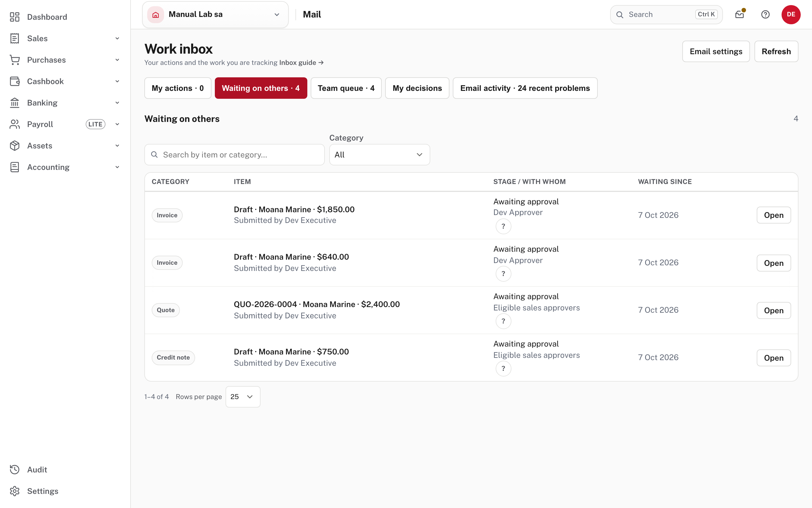Open the $1,850.00 Moana Marine invoice
Viewport: 812px width, 508px height.
pyautogui.click(x=774, y=215)
